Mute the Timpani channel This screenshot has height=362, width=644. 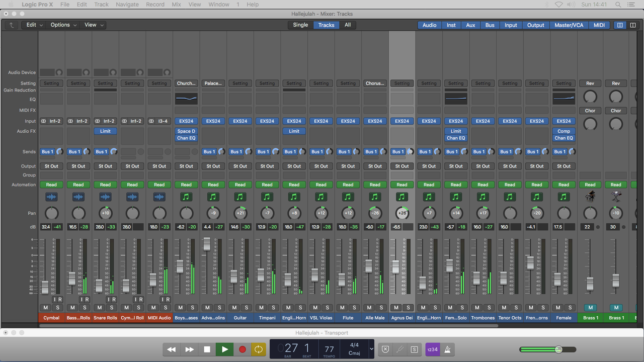[x=261, y=308]
